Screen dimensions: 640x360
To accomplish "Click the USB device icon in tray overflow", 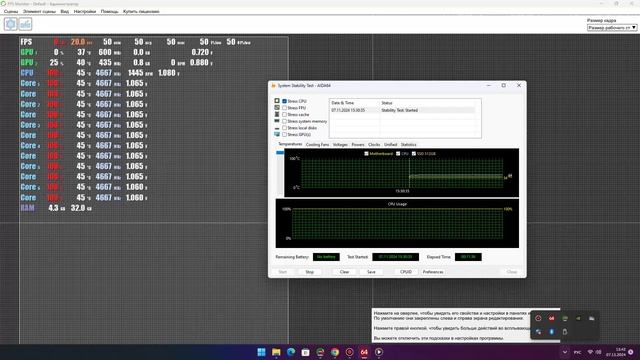I will [565, 332].
